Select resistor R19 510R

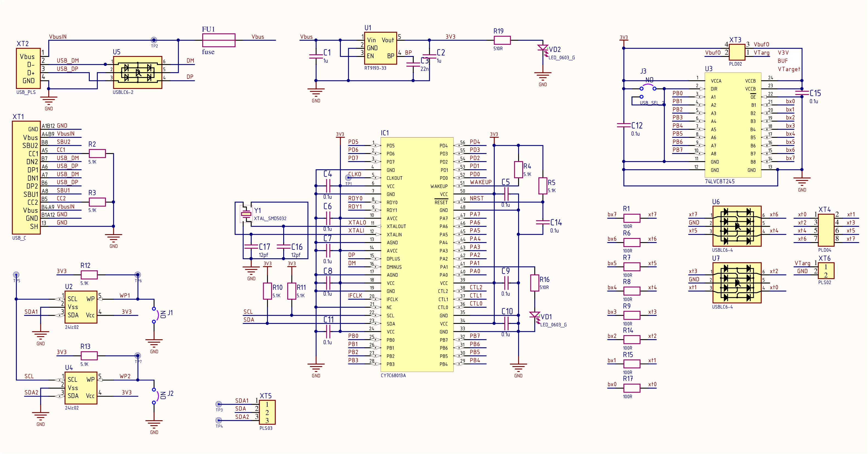[502, 40]
